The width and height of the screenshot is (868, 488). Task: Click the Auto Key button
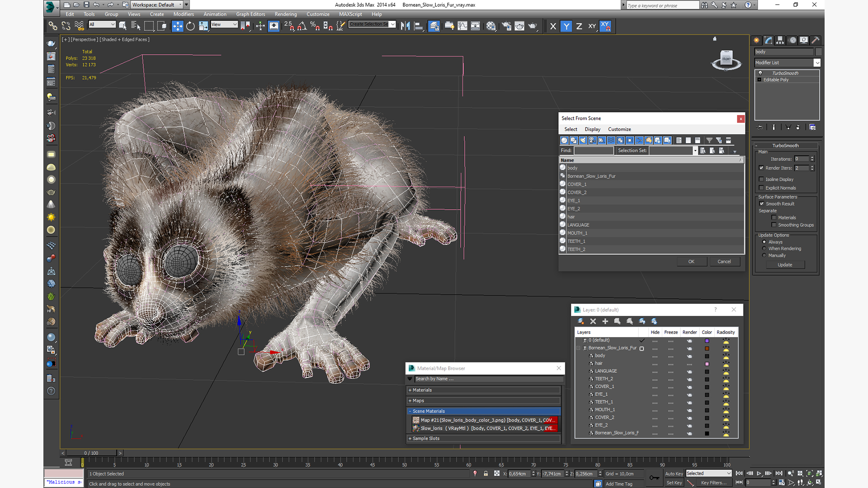[x=674, y=474]
